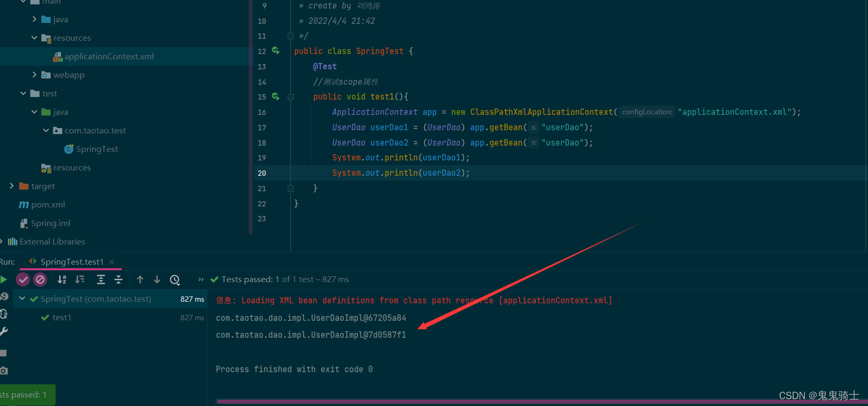Go to previous failed test arrow
Image resolution: width=868 pixels, height=406 pixels.
(140, 279)
